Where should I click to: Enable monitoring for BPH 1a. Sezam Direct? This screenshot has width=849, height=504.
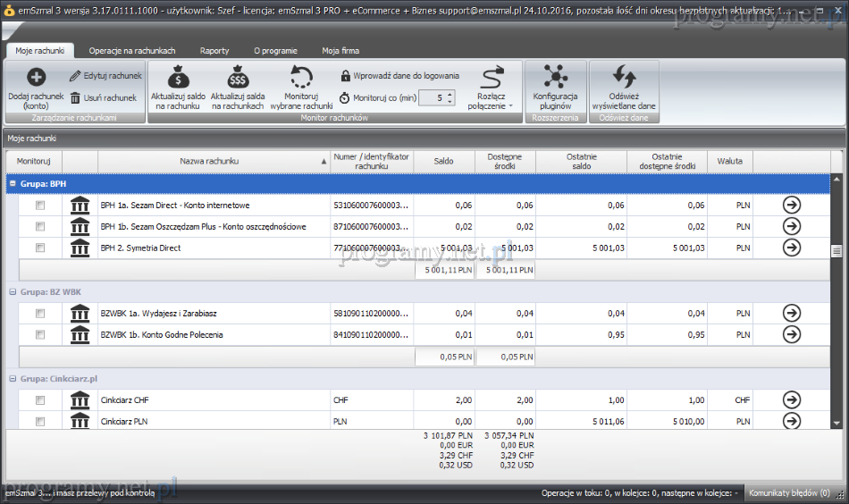pos(40,206)
